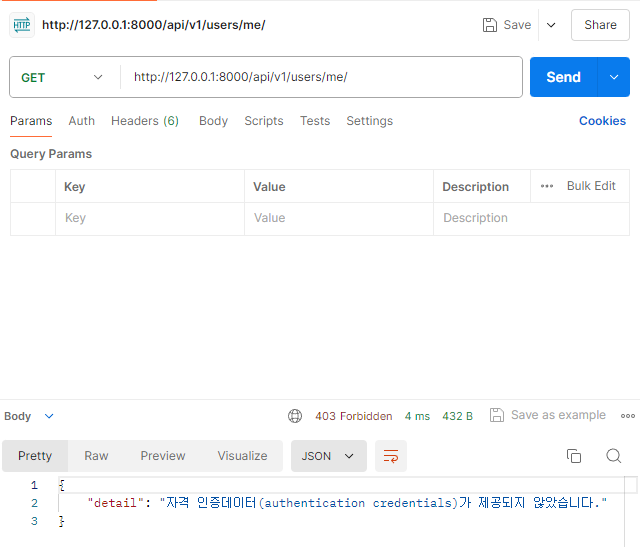This screenshot has height=547, width=640.
Task: Select the Preview response view
Action: [163, 456]
